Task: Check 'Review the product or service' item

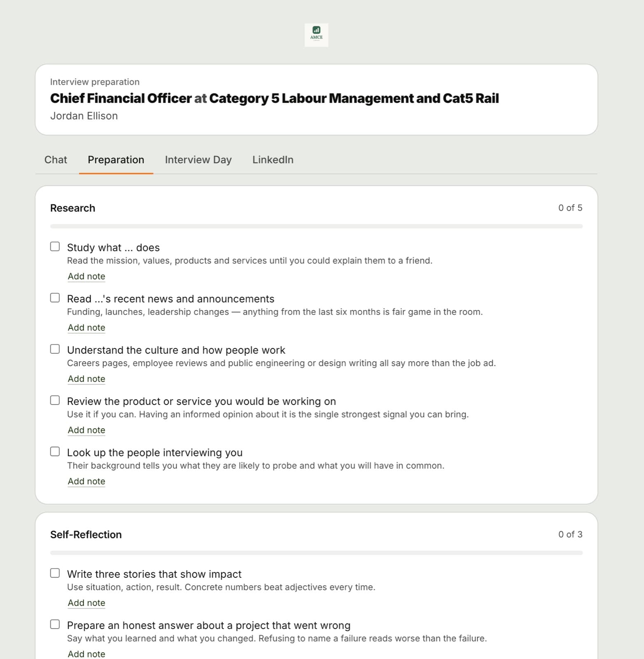Action: (55, 400)
